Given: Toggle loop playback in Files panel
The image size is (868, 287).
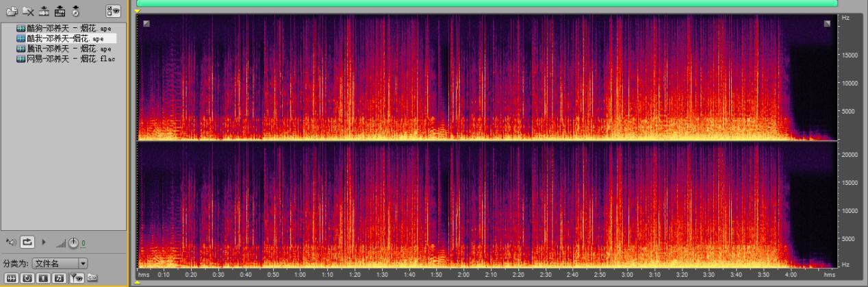Looking at the screenshot, I should tap(27, 242).
